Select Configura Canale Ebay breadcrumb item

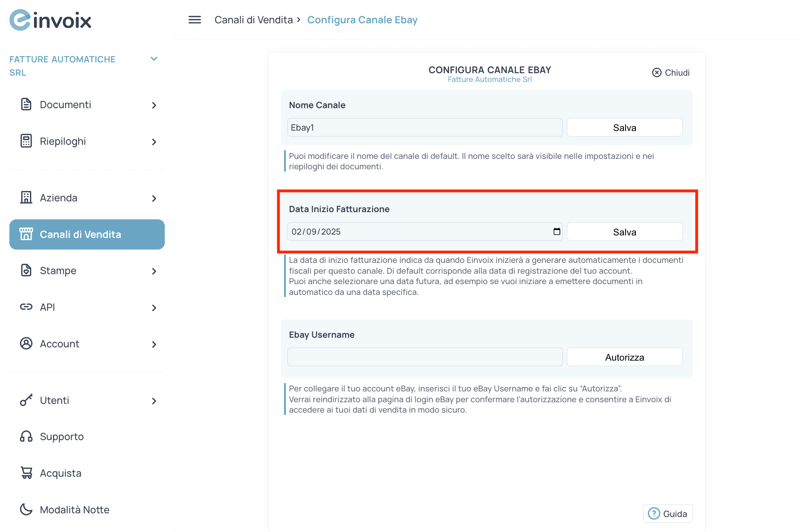(362, 20)
